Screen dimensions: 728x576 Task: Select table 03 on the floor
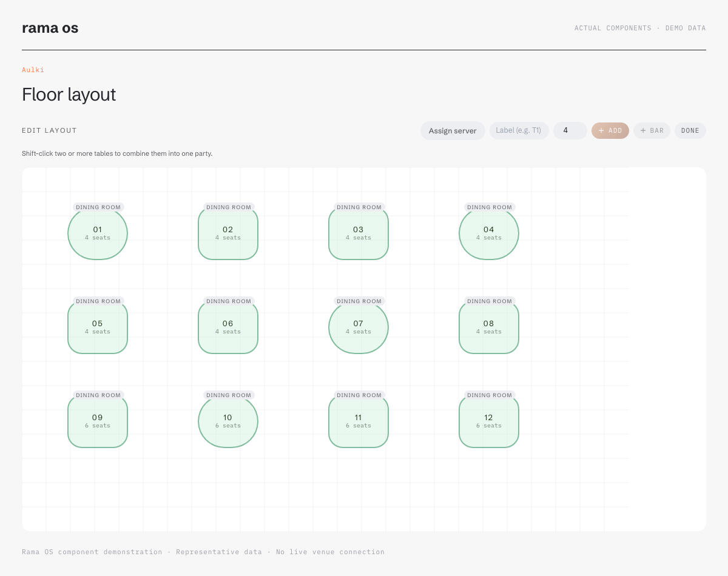(359, 233)
